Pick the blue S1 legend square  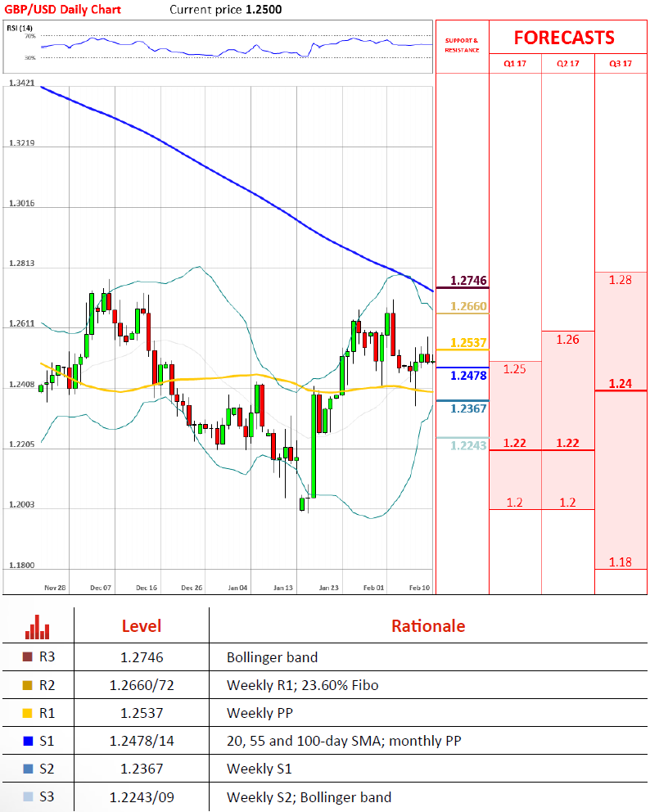(29, 742)
